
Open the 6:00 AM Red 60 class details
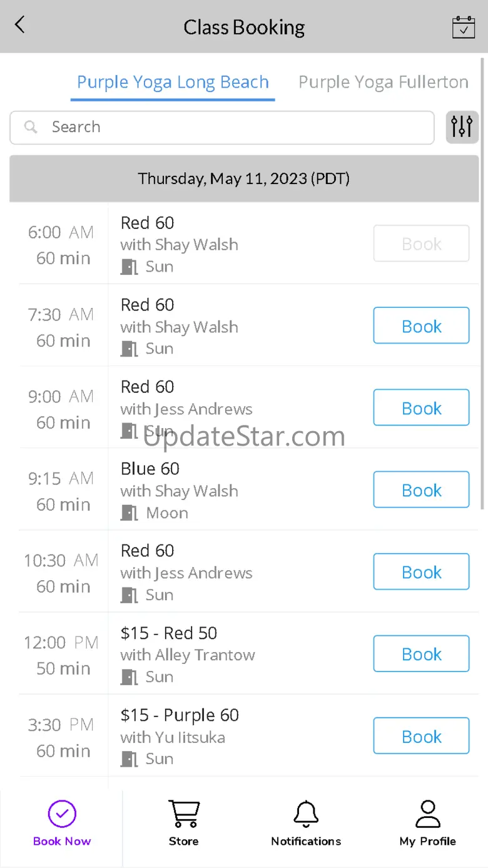click(244, 243)
